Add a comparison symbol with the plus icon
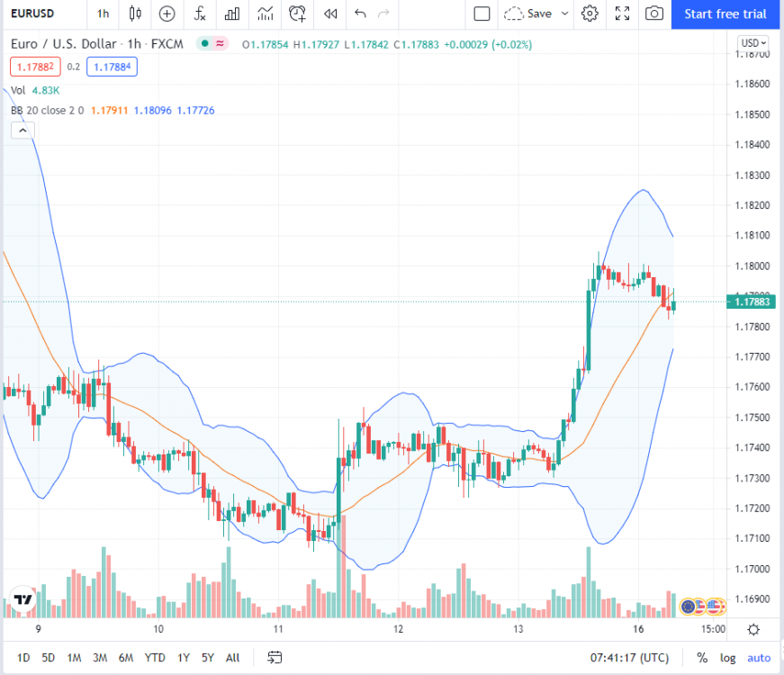The image size is (784, 675). click(166, 14)
